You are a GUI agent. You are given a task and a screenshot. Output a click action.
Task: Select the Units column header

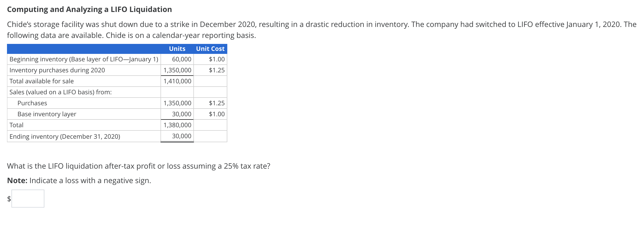(177, 49)
